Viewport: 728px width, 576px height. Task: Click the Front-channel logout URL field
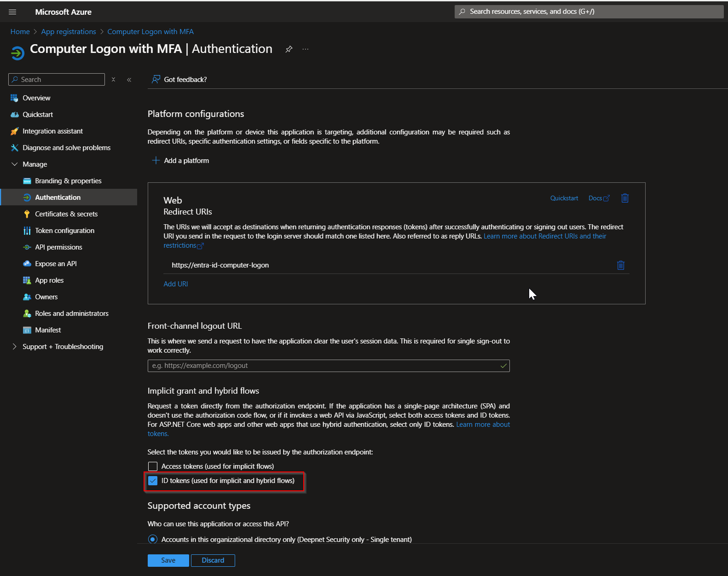[324, 366]
